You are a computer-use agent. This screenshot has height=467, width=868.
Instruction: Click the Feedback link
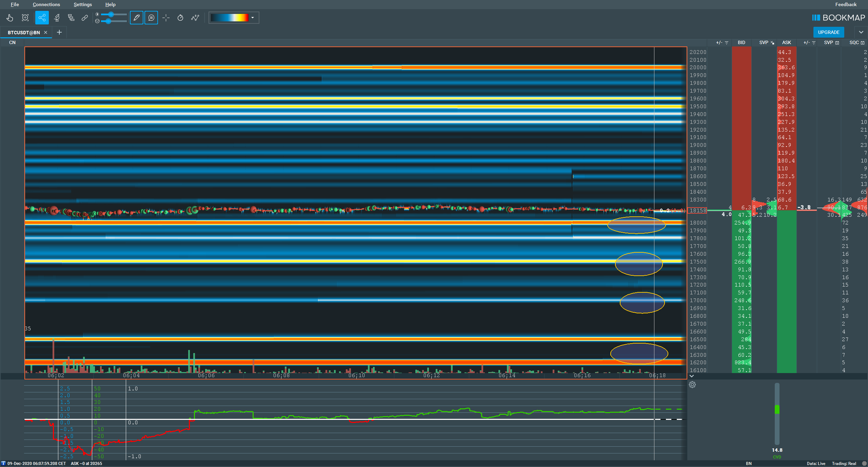[846, 4]
